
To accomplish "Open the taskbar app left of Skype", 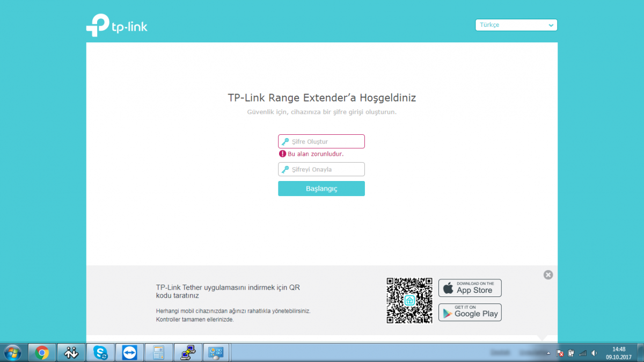I will tap(71, 353).
